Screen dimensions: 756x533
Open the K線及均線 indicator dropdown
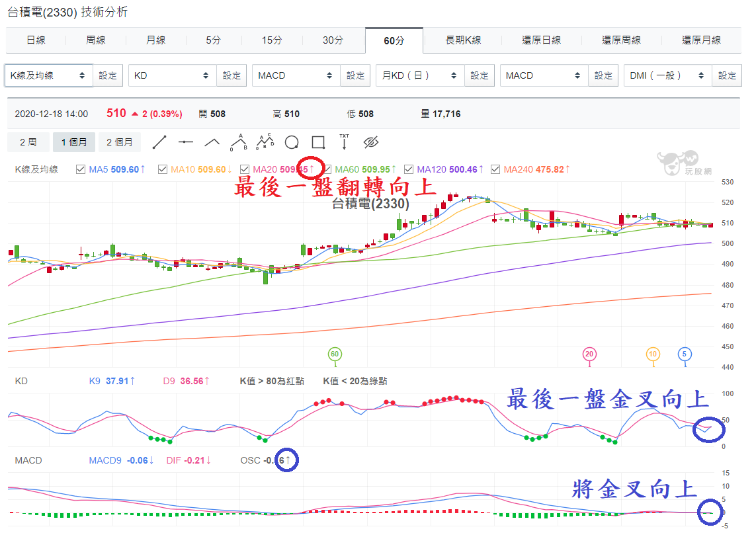48,75
